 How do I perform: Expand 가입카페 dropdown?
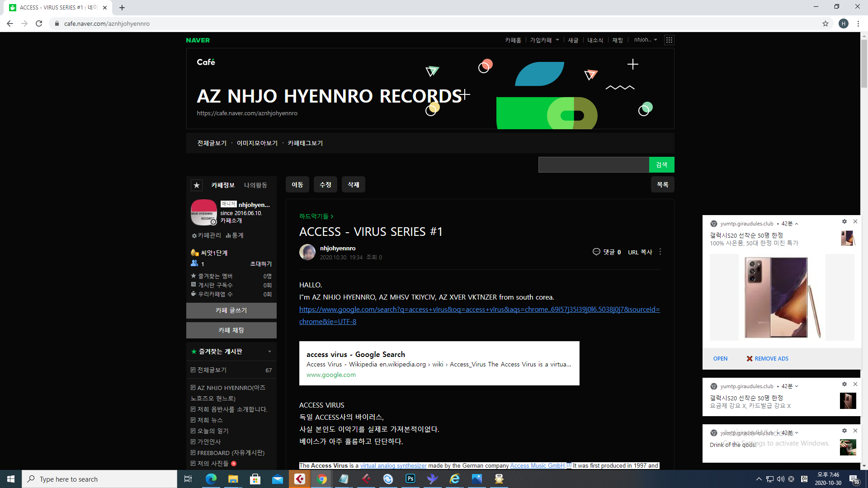tap(544, 40)
